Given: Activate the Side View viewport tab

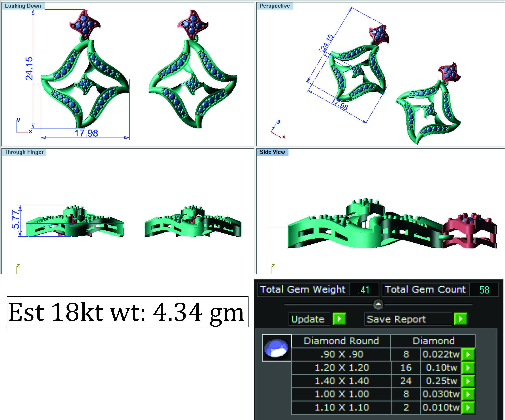Looking at the screenshot, I should pos(272,152).
